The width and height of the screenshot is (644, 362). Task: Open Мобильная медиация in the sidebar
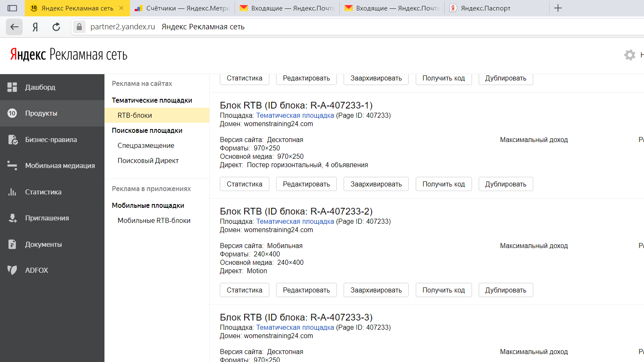pos(52,166)
